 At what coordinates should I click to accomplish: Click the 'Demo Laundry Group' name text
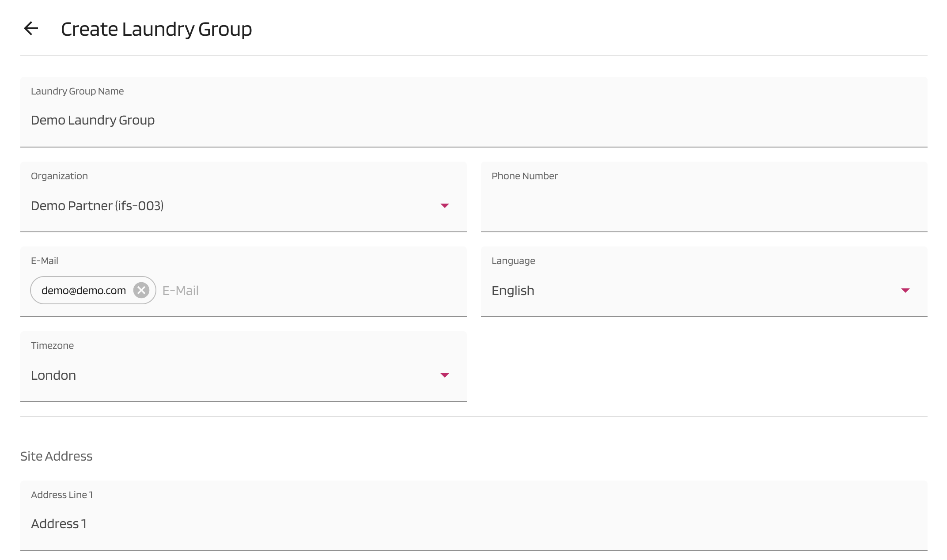93,120
